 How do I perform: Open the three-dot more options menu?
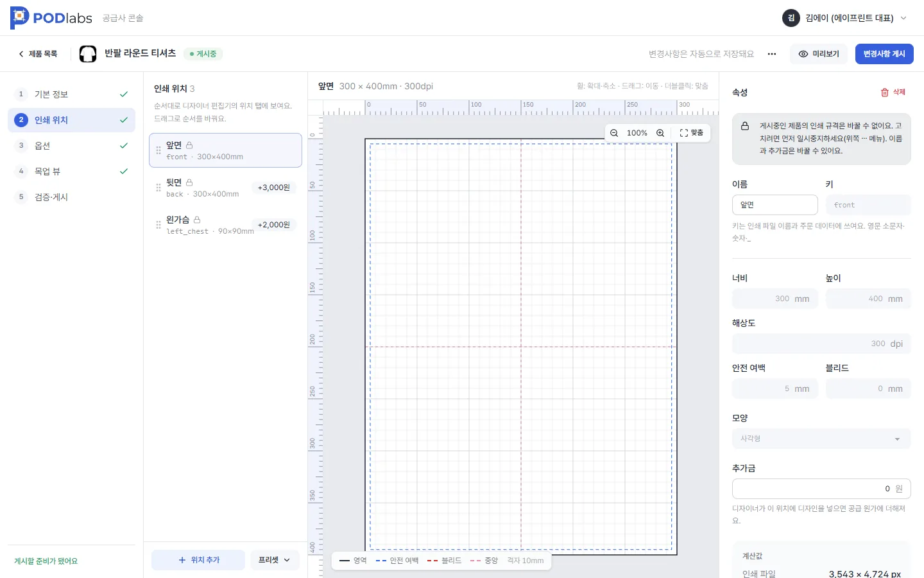[772, 54]
